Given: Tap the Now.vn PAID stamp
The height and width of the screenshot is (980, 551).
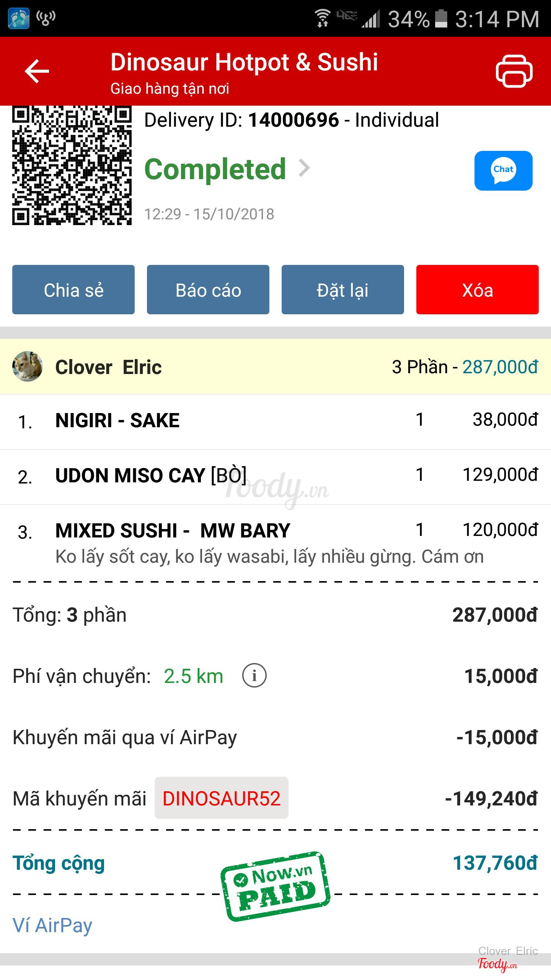Looking at the screenshot, I should 275,885.
